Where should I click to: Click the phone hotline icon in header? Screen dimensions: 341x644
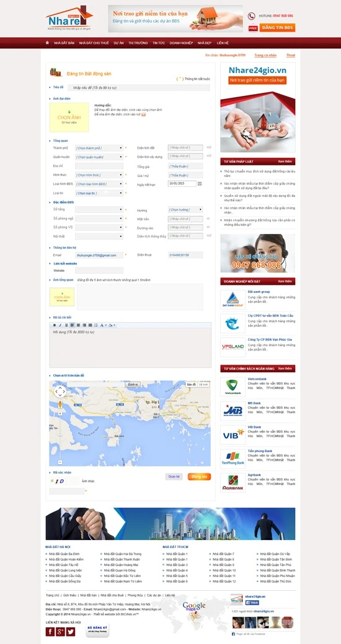tap(251, 16)
